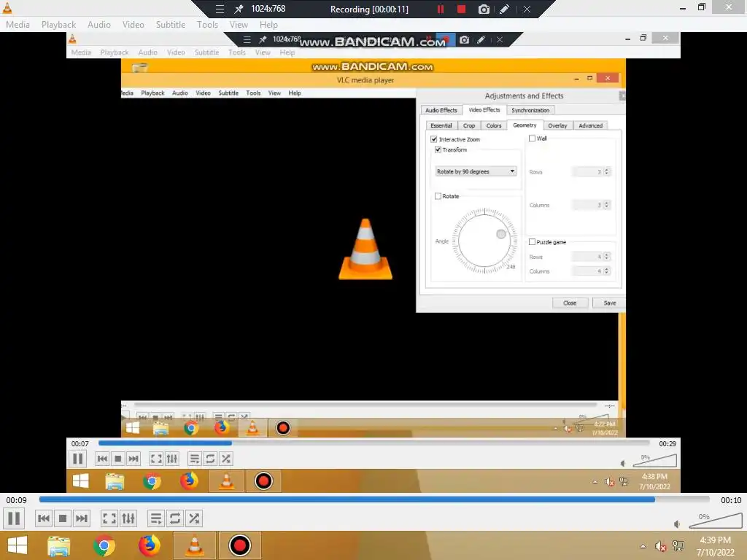
Task: Mute audio with the bottom speaker icon
Action: [x=677, y=524]
